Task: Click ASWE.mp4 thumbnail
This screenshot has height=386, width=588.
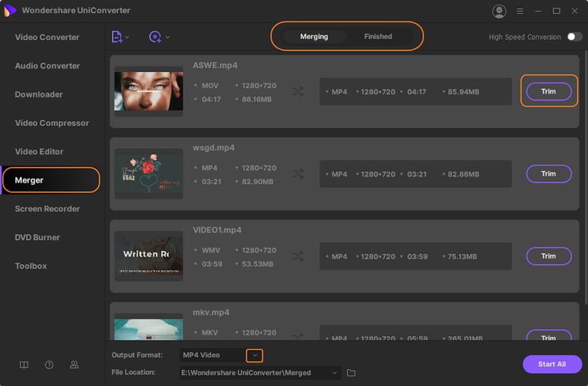Action: pos(148,91)
